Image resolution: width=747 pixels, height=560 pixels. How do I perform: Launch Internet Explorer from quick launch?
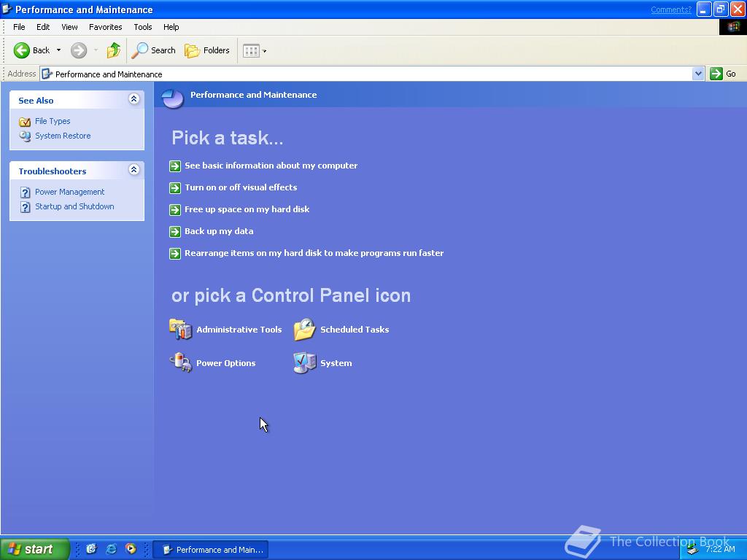pos(112,548)
